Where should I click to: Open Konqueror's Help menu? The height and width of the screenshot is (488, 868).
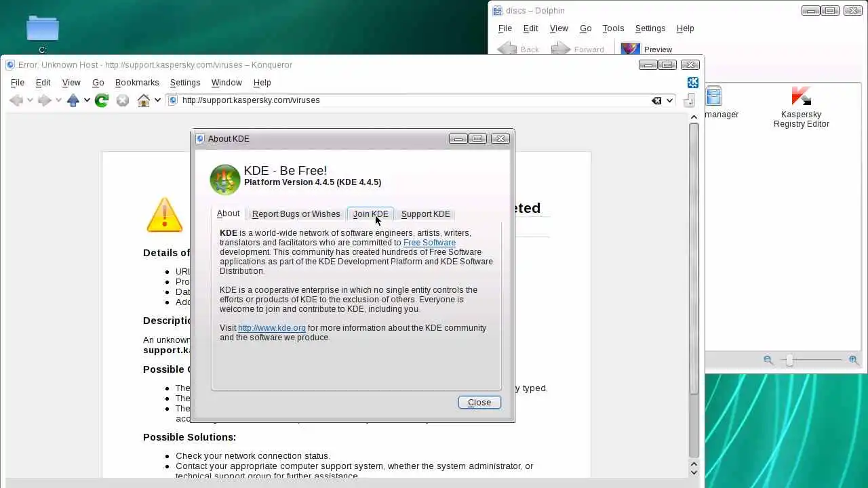click(x=262, y=83)
